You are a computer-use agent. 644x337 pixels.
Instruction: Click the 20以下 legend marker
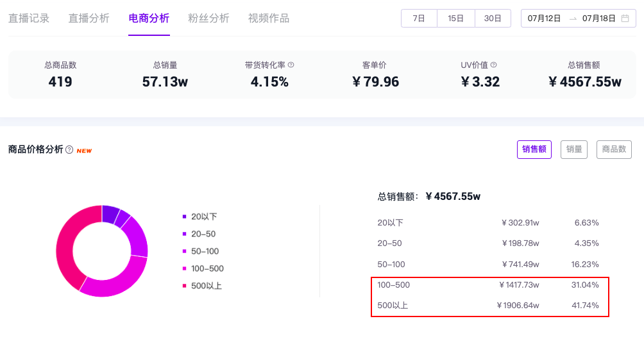click(185, 217)
